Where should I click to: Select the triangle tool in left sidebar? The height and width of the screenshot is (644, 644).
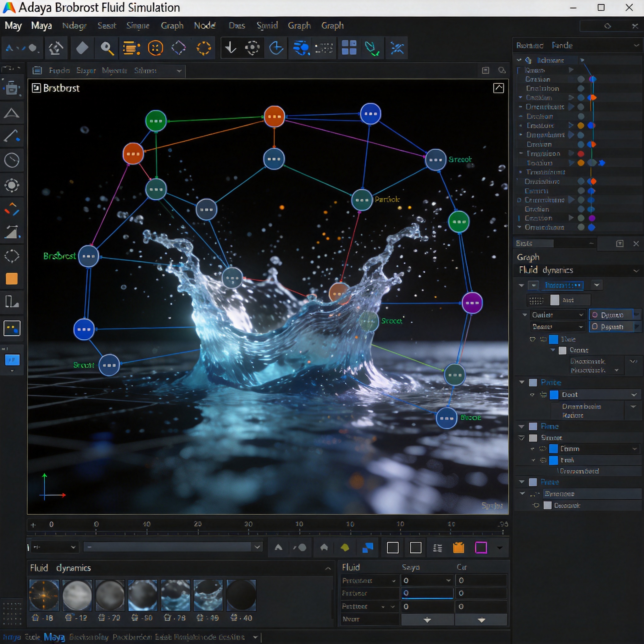point(12,113)
